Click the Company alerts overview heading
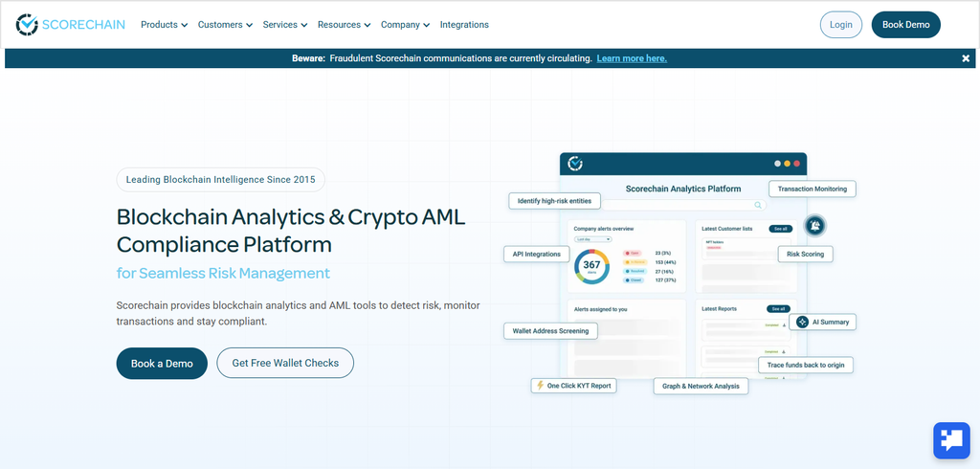This screenshot has height=469, width=980. (x=604, y=229)
